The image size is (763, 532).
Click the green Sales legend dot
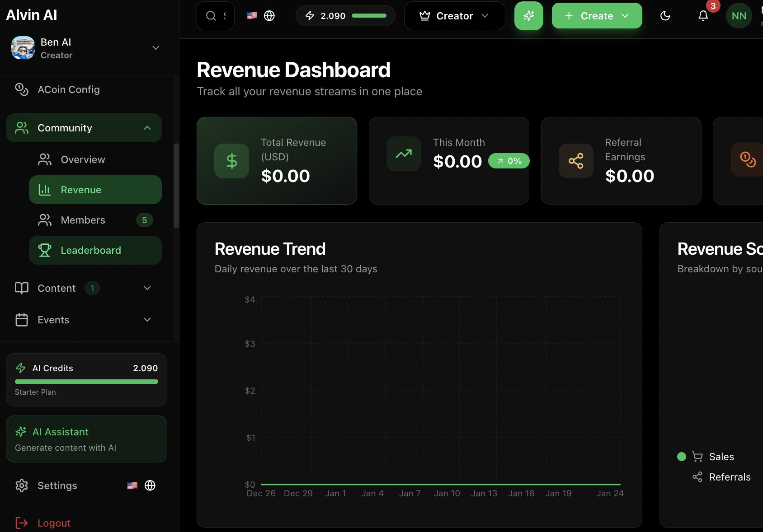pyautogui.click(x=682, y=457)
